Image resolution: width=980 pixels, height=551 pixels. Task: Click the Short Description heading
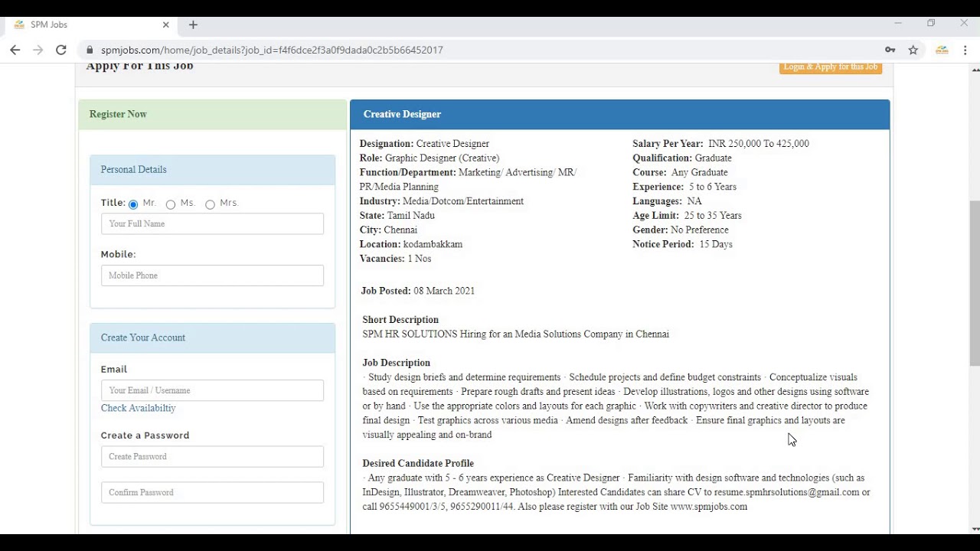coord(400,320)
